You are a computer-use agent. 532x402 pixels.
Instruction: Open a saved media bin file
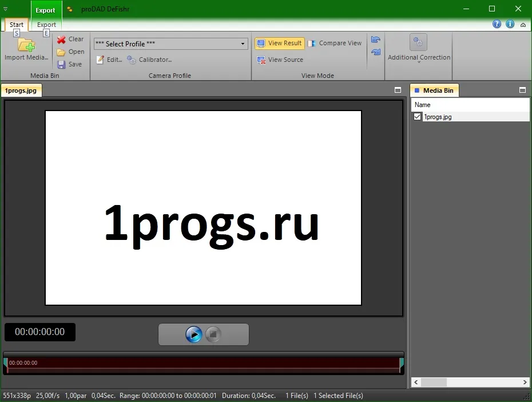[x=71, y=52]
